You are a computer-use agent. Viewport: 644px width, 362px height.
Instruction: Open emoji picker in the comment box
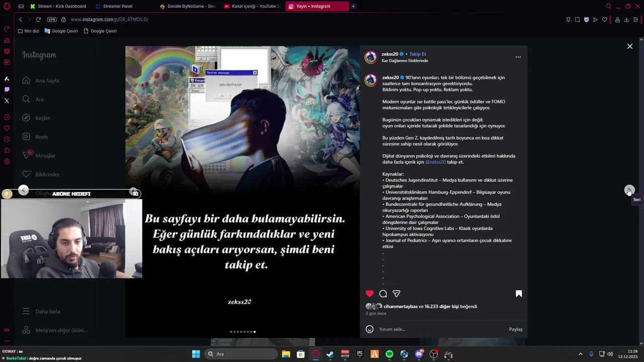tap(369, 329)
